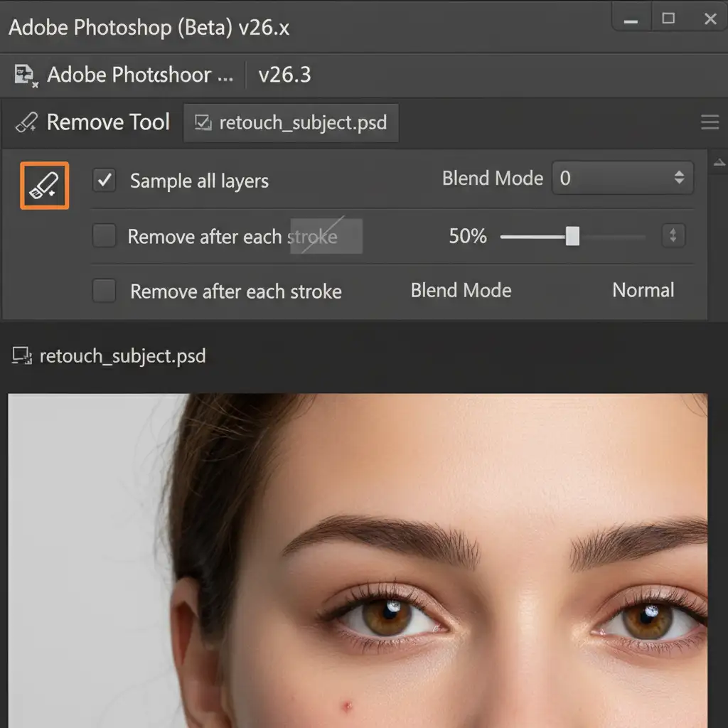Click the 50% slider handle
The image size is (728, 728).
coord(572,236)
